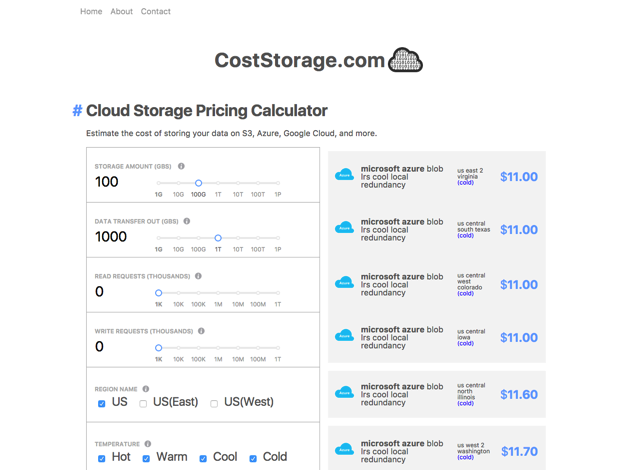Screen dimensions: 640x470
Task: Check the US(West) region checkbox
Action: coord(214,403)
